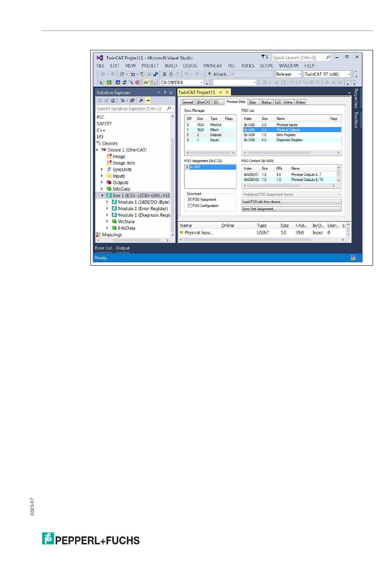Image resolution: width=392 pixels, height=561 pixels.
Task: Click the status bar icon at right
Action: (353, 258)
